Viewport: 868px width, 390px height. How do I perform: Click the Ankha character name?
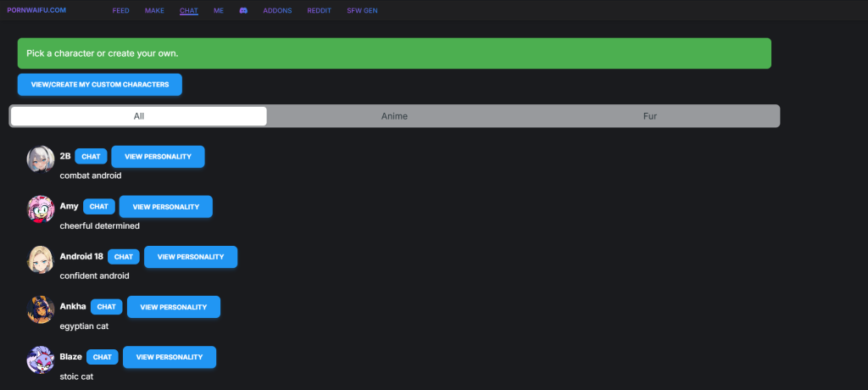click(73, 306)
